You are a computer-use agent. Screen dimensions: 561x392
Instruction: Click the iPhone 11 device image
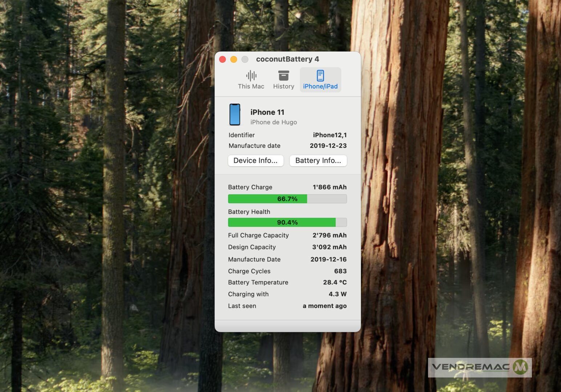click(x=235, y=115)
